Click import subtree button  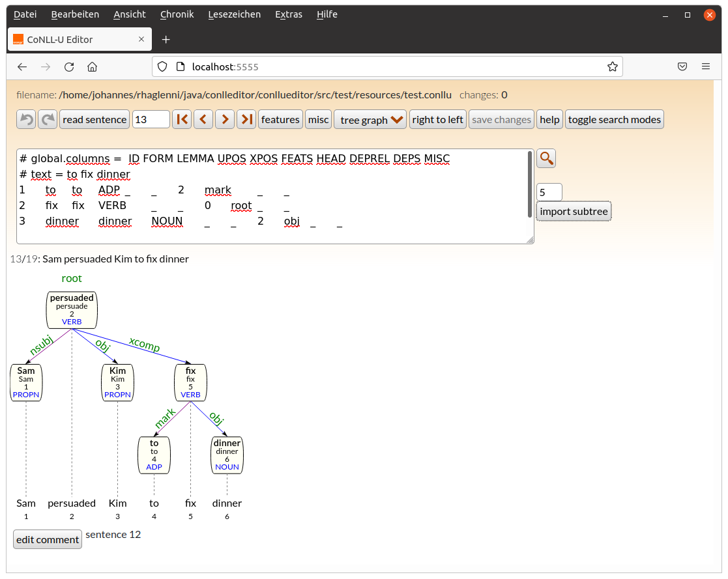click(574, 212)
